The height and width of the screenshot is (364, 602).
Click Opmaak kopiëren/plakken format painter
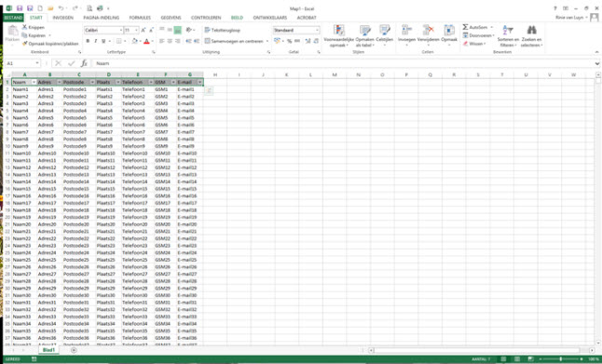click(x=50, y=44)
